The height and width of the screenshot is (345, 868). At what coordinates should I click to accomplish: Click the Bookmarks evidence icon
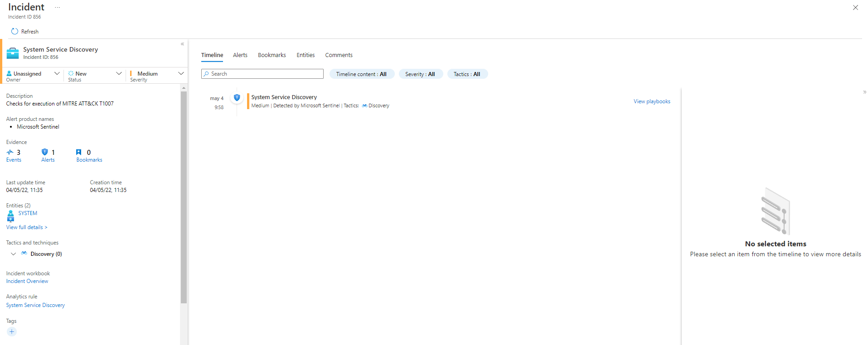coord(79,152)
